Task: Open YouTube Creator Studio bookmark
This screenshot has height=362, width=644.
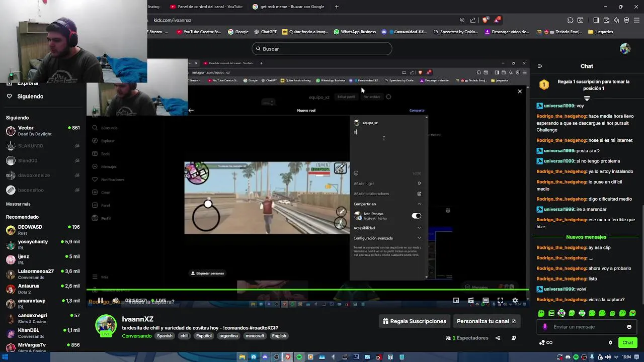Action: tap(199, 32)
